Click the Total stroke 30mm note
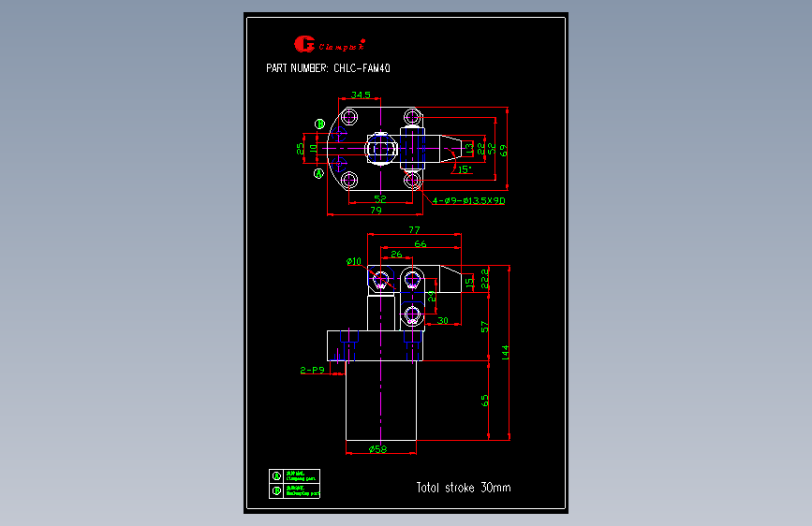This screenshot has height=526, width=812. (464, 488)
